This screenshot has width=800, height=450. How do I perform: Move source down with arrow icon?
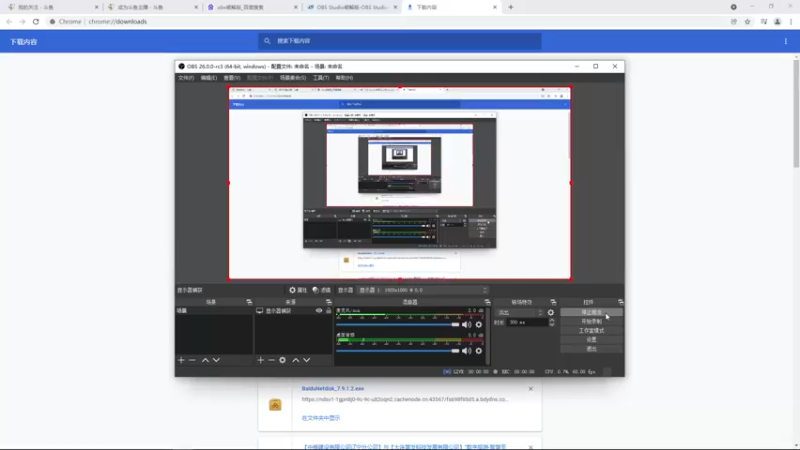307,360
